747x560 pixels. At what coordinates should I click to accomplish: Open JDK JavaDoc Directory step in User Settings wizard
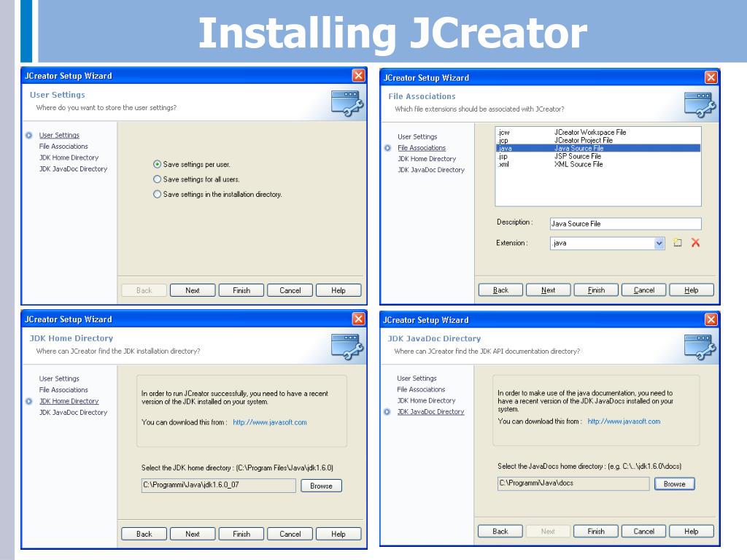point(73,169)
